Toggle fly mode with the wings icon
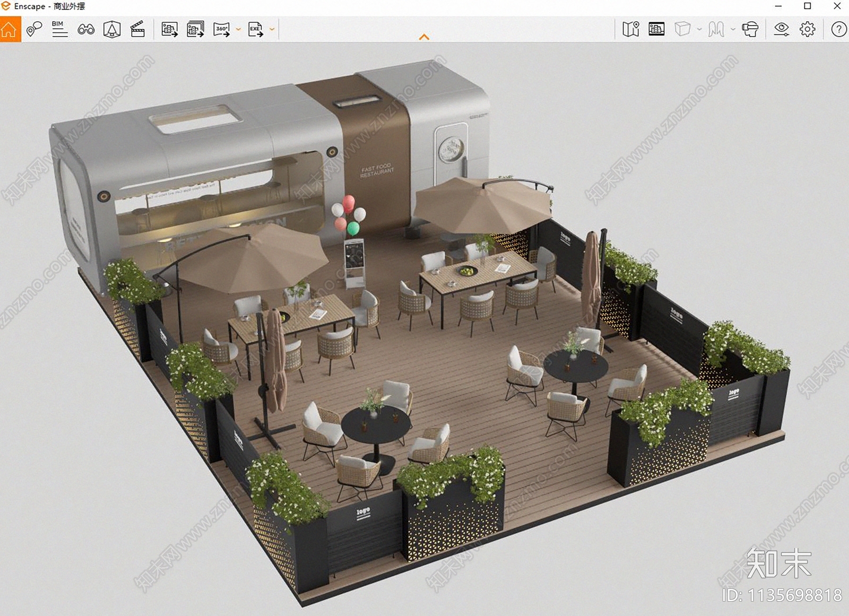 point(716,29)
